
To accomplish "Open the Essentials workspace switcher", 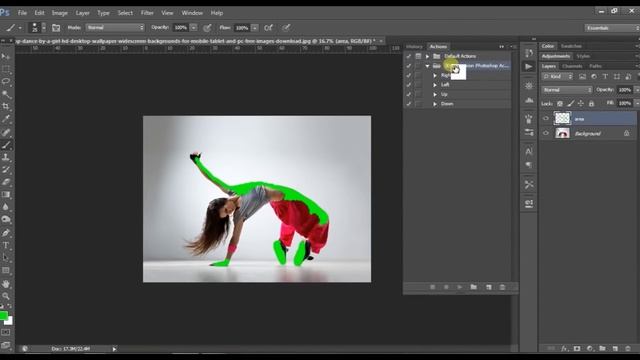I will (x=612, y=28).
